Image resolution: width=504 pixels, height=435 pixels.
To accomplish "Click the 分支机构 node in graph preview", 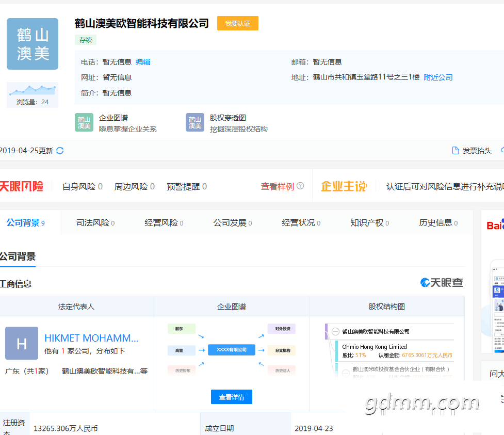I will [x=282, y=350].
